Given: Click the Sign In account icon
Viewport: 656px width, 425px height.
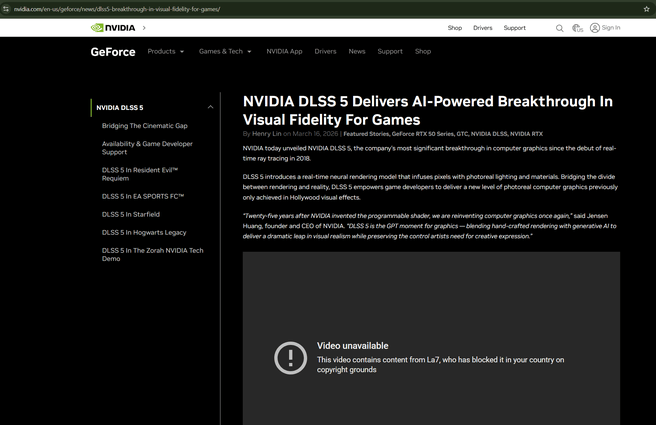Looking at the screenshot, I should point(594,28).
